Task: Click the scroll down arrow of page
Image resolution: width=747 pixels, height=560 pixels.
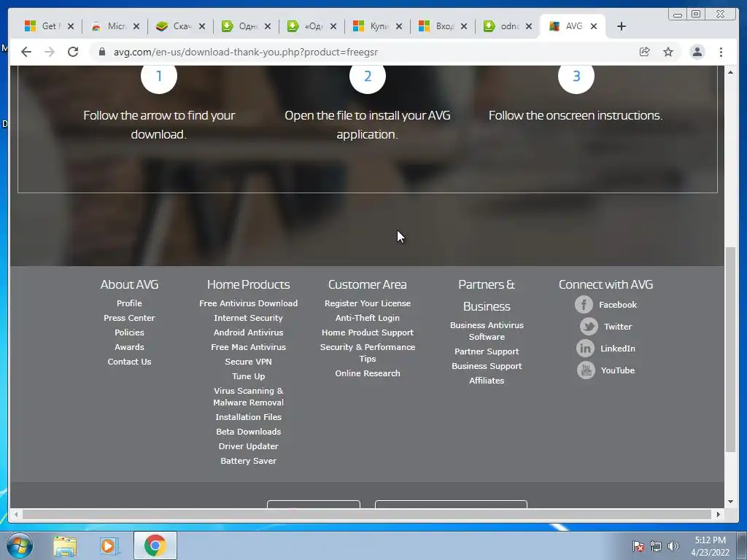Action: point(730,502)
